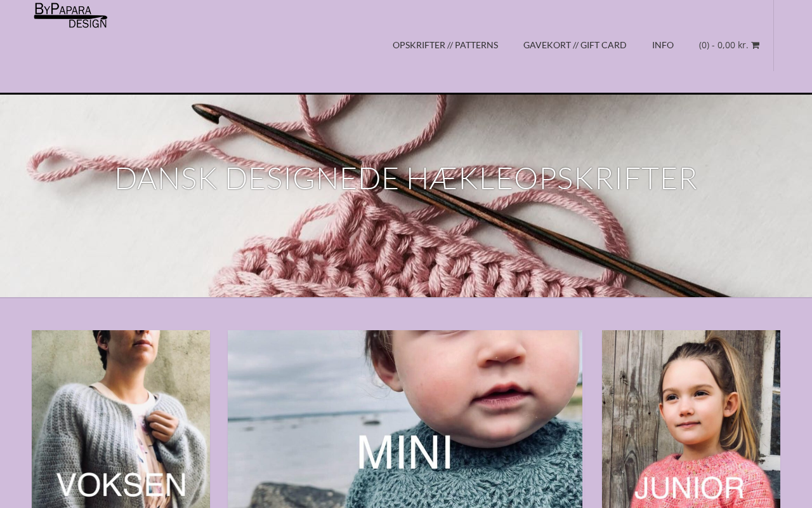This screenshot has height=508, width=812.
Task: Select GAVEKORT // GIFT CARD menu item
Action: click(575, 45)
